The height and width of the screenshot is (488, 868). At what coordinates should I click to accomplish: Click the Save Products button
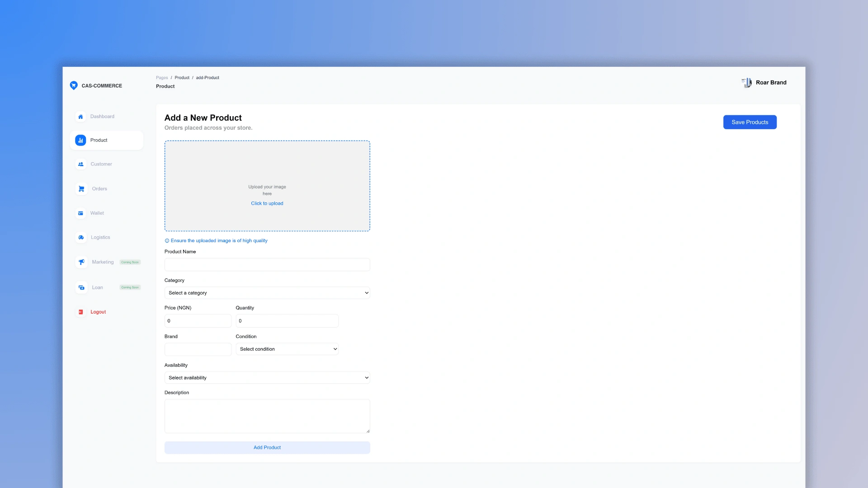click(x=750, y=122)
